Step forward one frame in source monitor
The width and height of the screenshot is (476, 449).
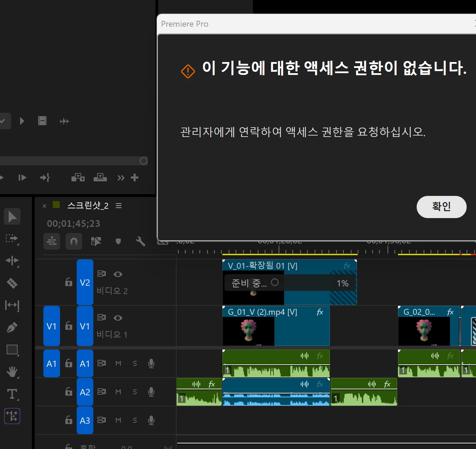[22, 178]
